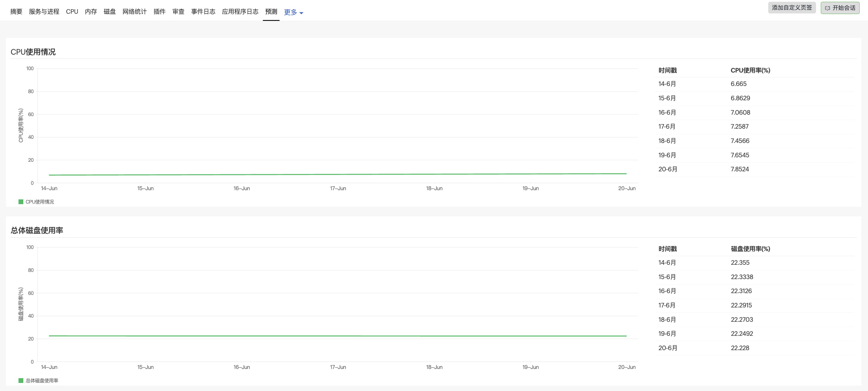Click the CPU使用情况 legend label

40,202
